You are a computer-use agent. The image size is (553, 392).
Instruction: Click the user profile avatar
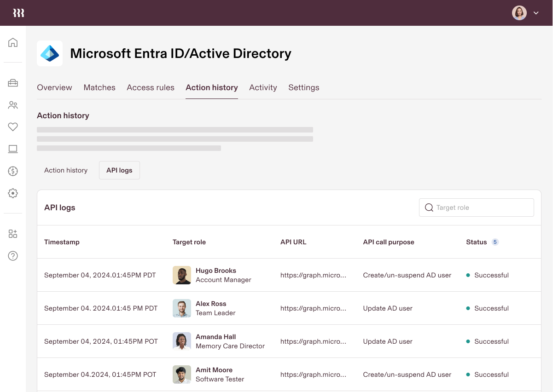(x=519, y=13)
